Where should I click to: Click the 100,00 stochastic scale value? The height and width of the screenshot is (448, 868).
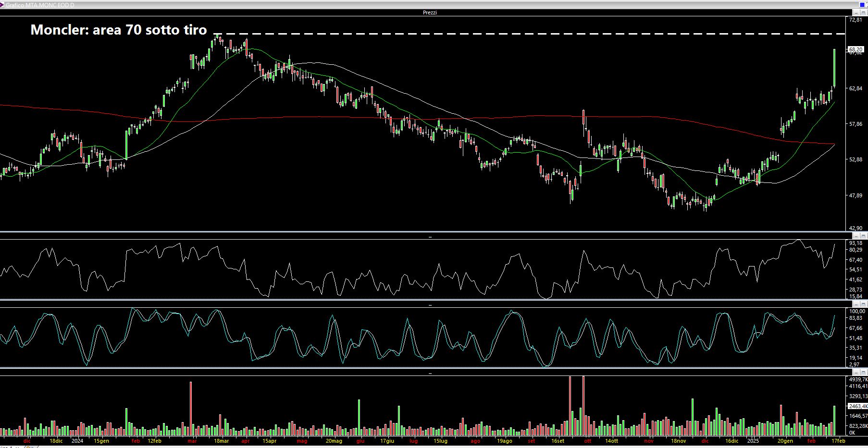tap(857, 311)
